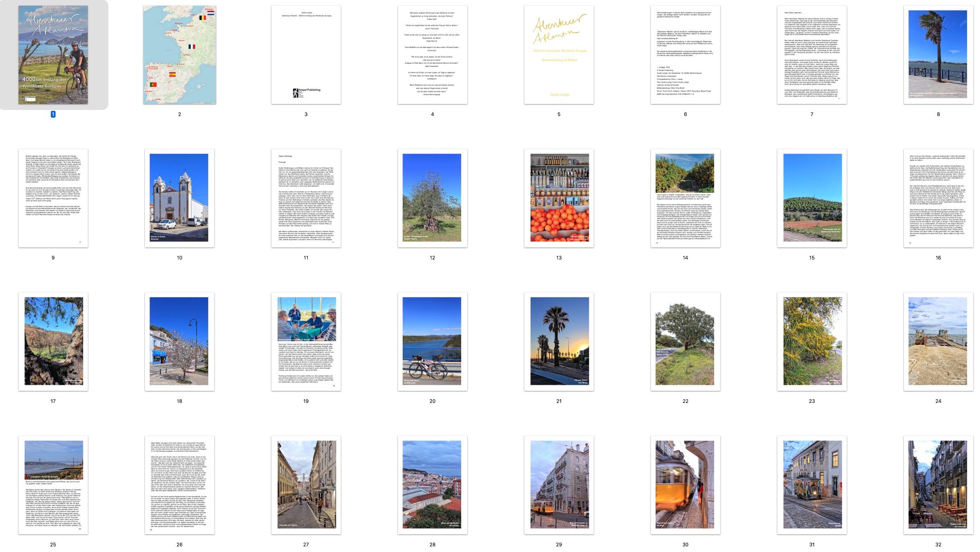Select page 8 showing a windy palm tree
The image size is (980, 552).
939,55
